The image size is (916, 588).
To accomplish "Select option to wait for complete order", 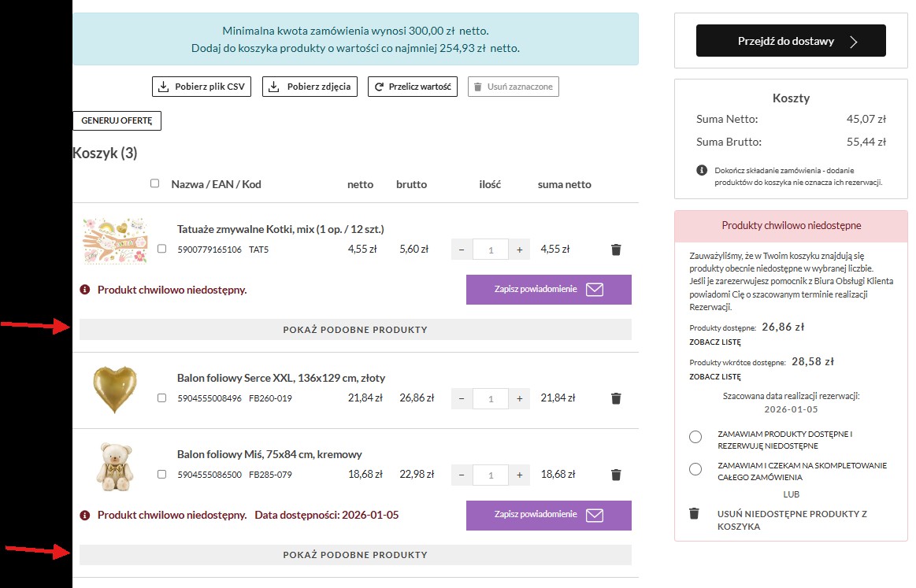I will (695, 469).
